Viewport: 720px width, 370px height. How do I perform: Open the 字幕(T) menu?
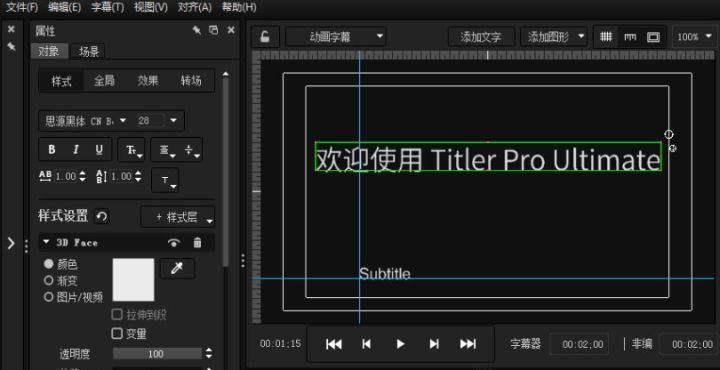click(107, 7)
